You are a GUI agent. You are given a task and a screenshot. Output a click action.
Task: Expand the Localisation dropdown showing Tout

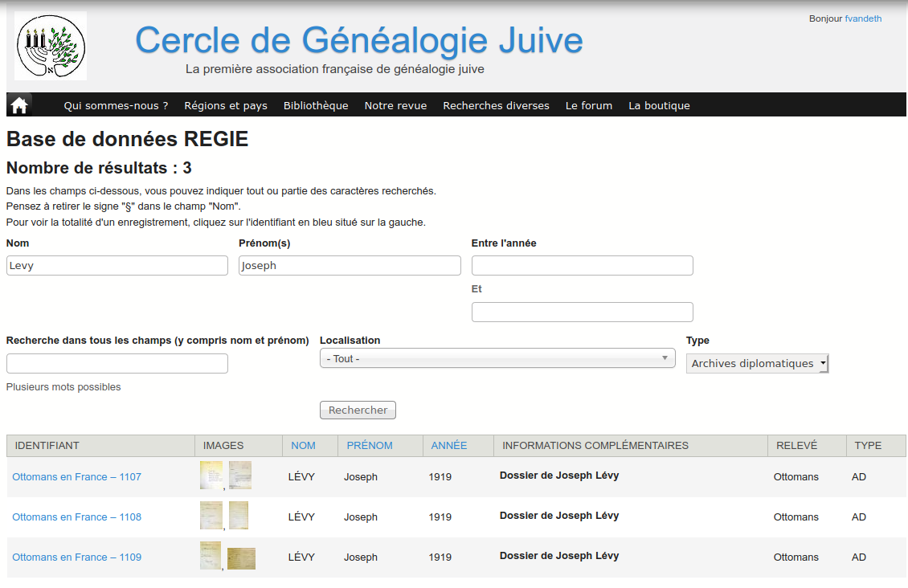coord(497,358)
